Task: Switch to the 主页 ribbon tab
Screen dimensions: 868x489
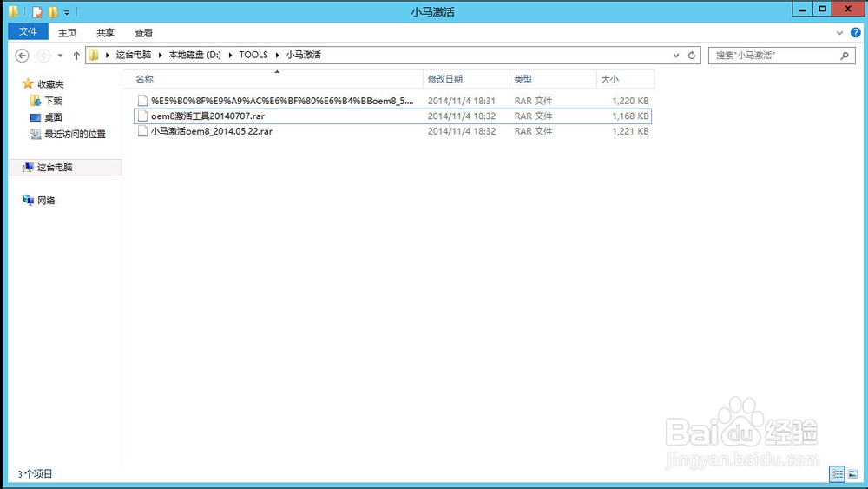Action: [x=67, y=33]
